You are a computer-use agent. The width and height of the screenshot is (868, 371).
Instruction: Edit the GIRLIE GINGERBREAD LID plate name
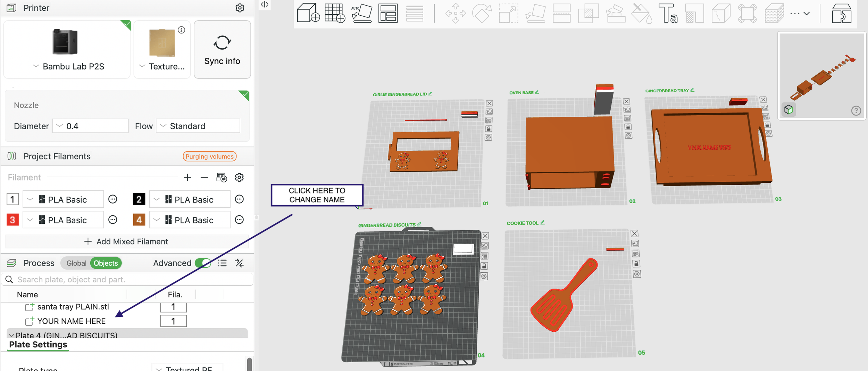[430, 94]
